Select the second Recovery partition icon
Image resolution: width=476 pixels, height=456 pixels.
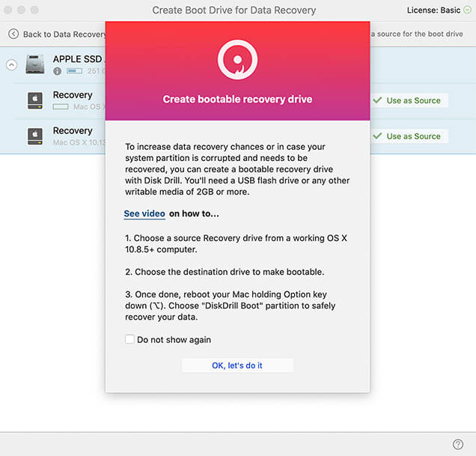(x=35, y=136)
